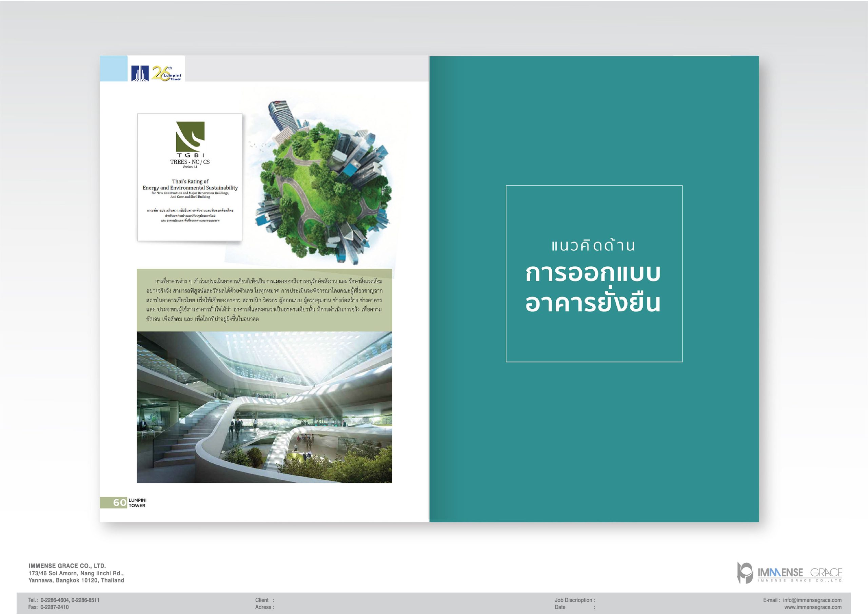Click the IMMENSE GRACE CO., LTD. address heading
Screen dimensions: 868x614
(x=67, y=566)
